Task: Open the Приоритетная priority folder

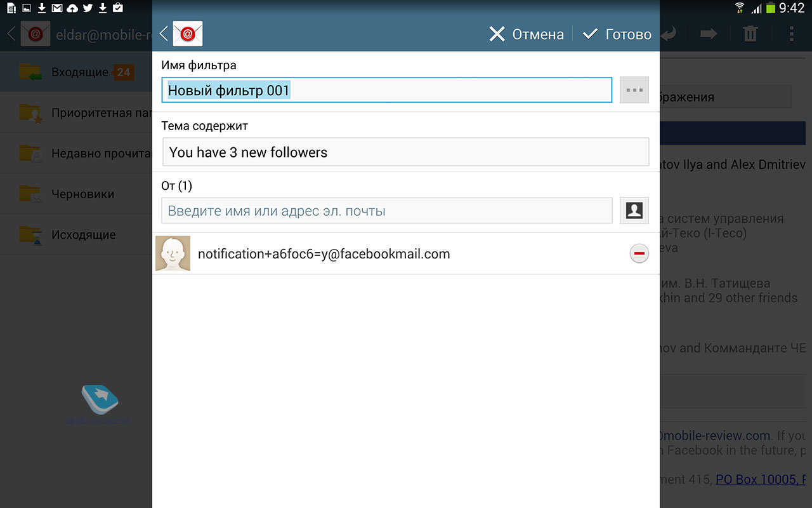Action: (76, 112)
